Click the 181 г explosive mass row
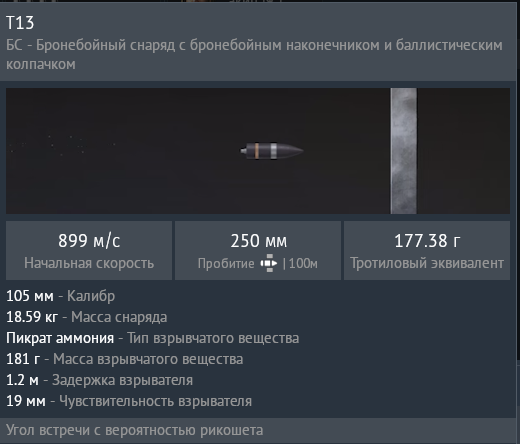The image size is (520, 444). 125,359
